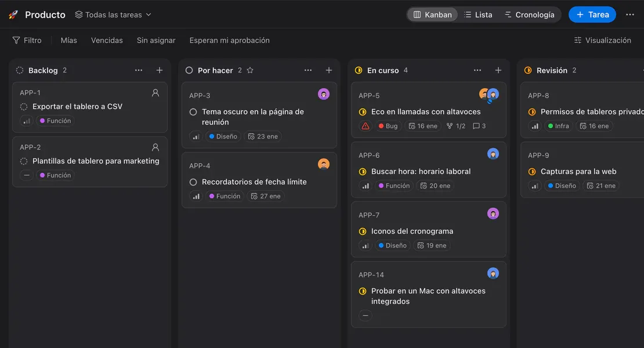Open Por hacer column options menu
This screenshot has width=644, height=348.
(308, 70)
